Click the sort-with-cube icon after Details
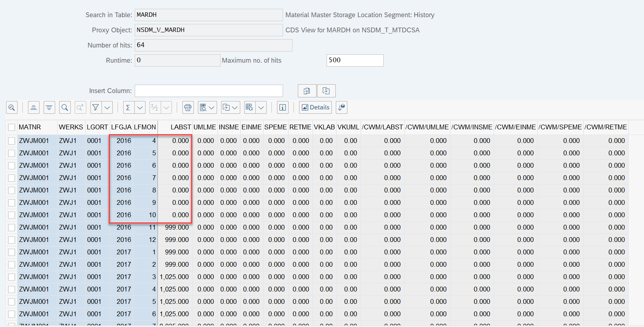Screen dimensions: 644x327 point(341,107)
